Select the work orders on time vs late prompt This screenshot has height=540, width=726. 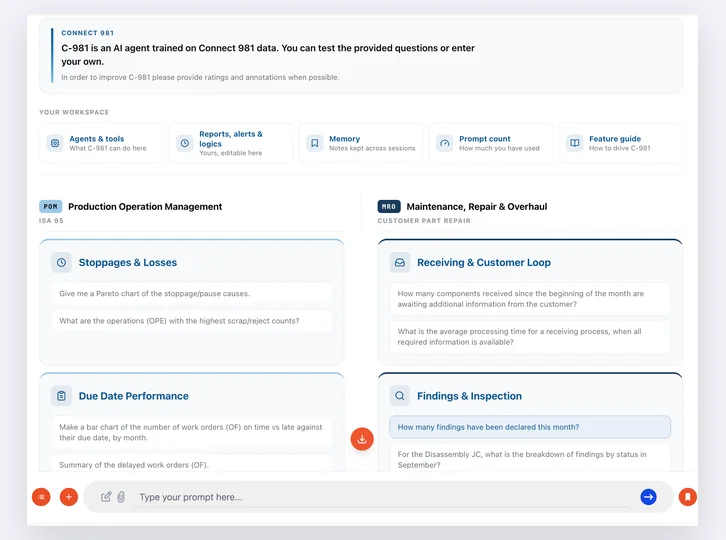click(192, 432)
